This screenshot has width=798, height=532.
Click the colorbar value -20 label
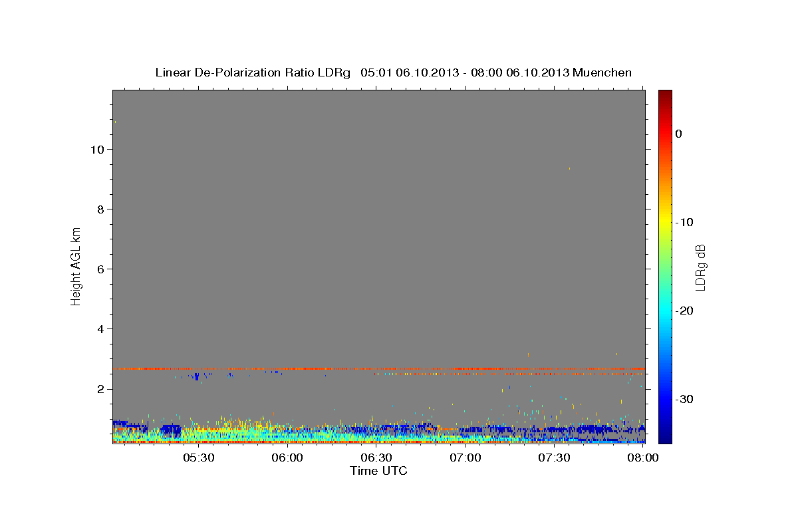685,311
